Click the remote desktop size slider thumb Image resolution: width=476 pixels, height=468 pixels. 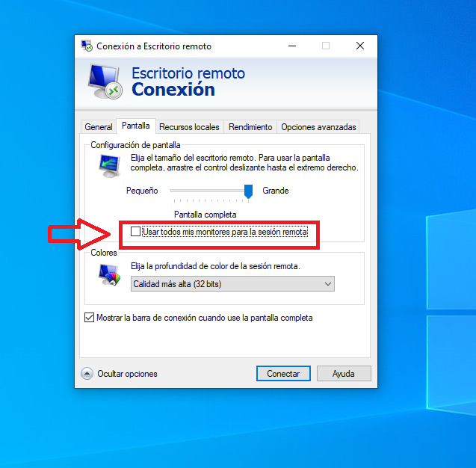248,191
